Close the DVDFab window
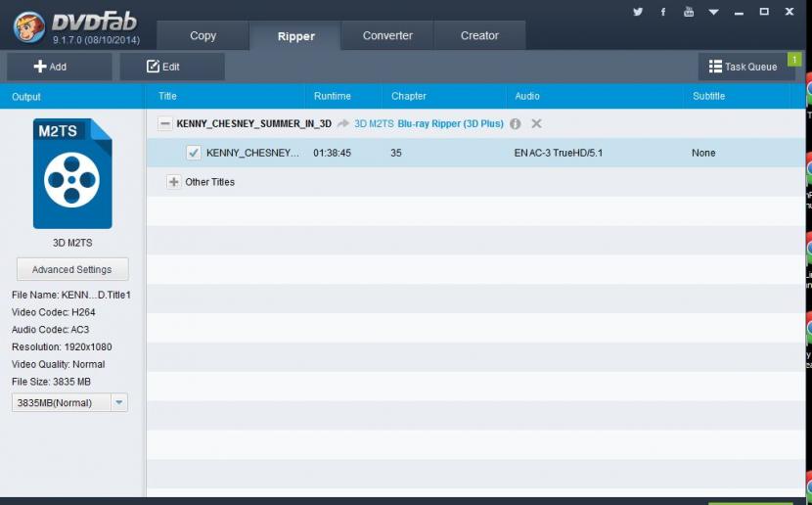Viewport: 812px width, 505px height. (789, 12)
